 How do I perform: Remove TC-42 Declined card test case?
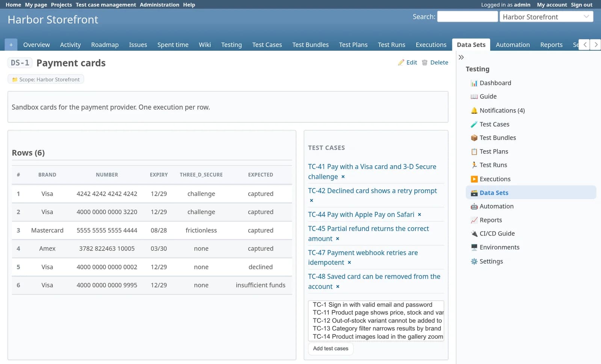pos(311,201)
